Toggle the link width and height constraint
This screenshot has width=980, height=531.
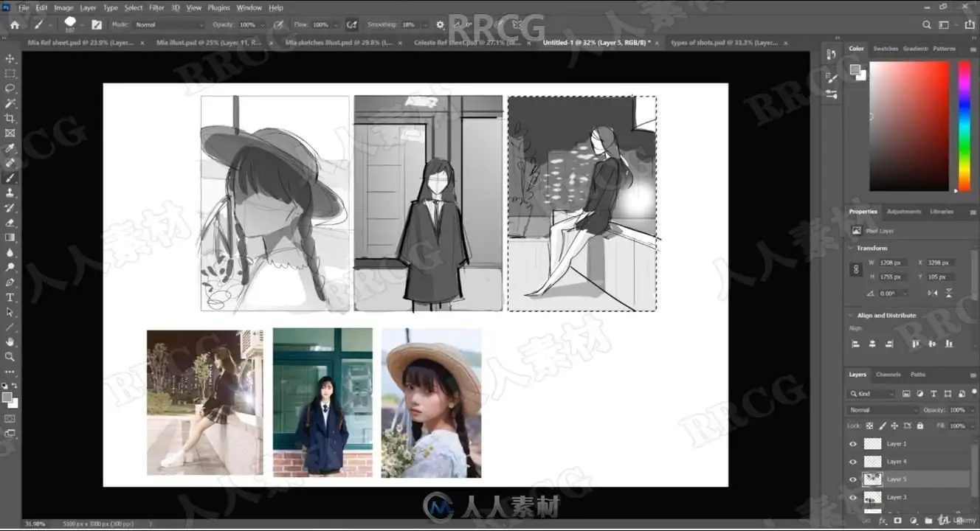click(x=856, y=270)
